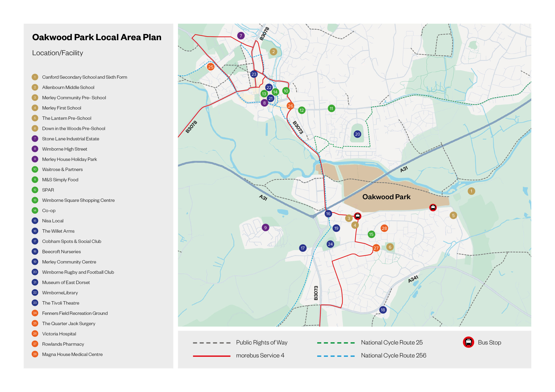
Task: Select 'Canford Secondary School and Sixth Form' list entry
Action: click(x=85, y=77)
